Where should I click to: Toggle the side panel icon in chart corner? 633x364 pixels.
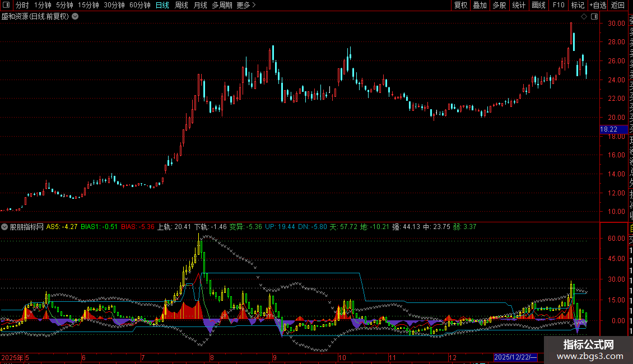(x=594, y=17)
